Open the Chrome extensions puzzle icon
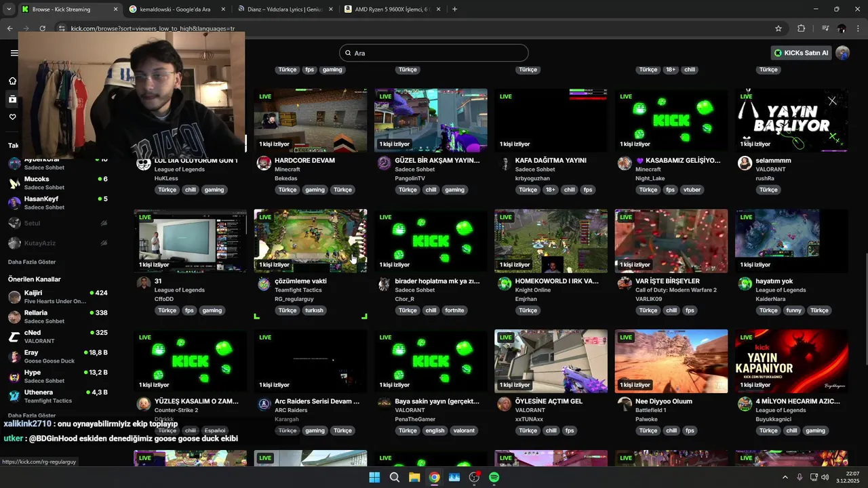Viewport: 868px width, 488px height. point(801,28)
